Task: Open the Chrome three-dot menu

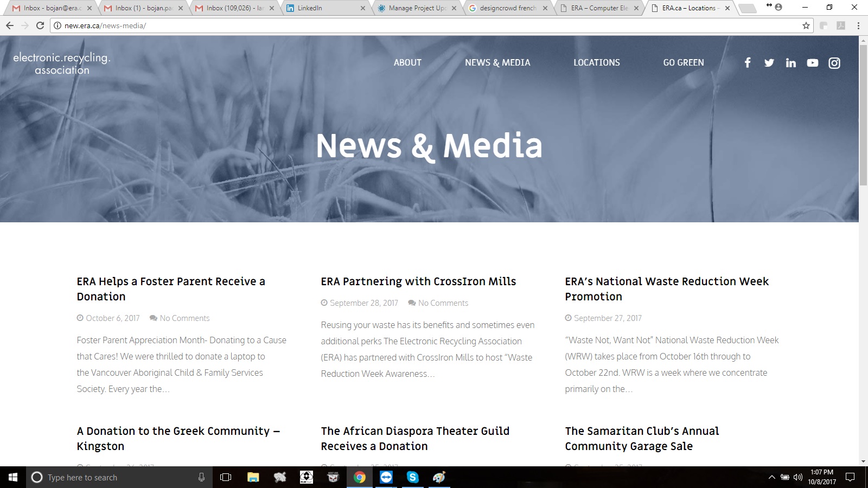Action: coord(858,25)
